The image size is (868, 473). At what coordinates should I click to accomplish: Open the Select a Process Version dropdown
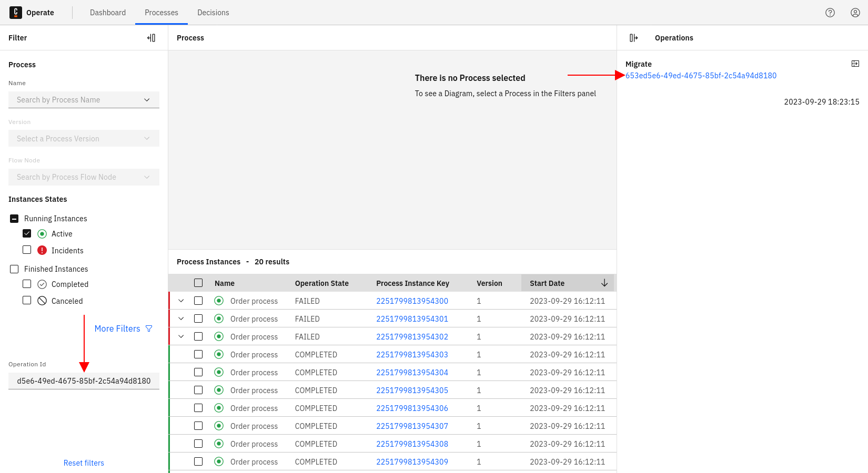pyautogui.click(x=84, y=139)
